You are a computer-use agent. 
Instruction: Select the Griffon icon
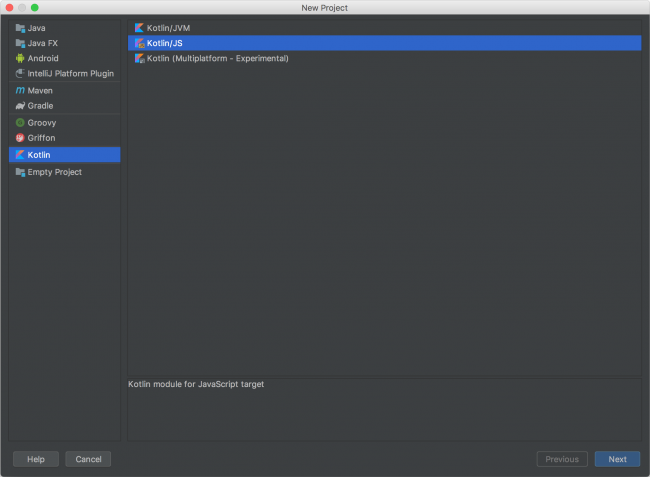coord(20,138)
